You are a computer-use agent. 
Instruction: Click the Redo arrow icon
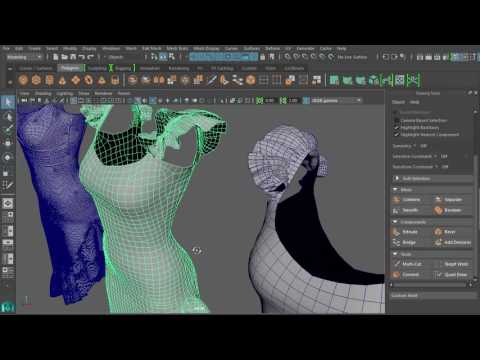(90, 57)
